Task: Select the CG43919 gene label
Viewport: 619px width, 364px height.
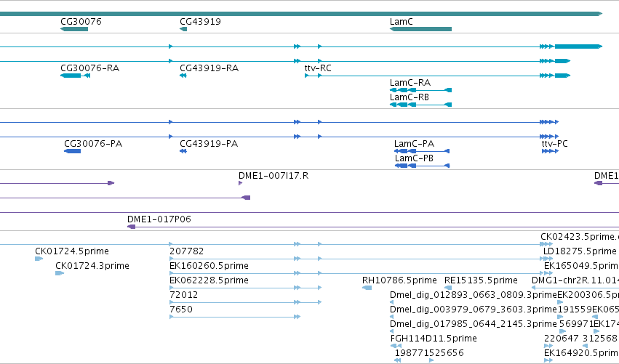Action: point(200,22)
